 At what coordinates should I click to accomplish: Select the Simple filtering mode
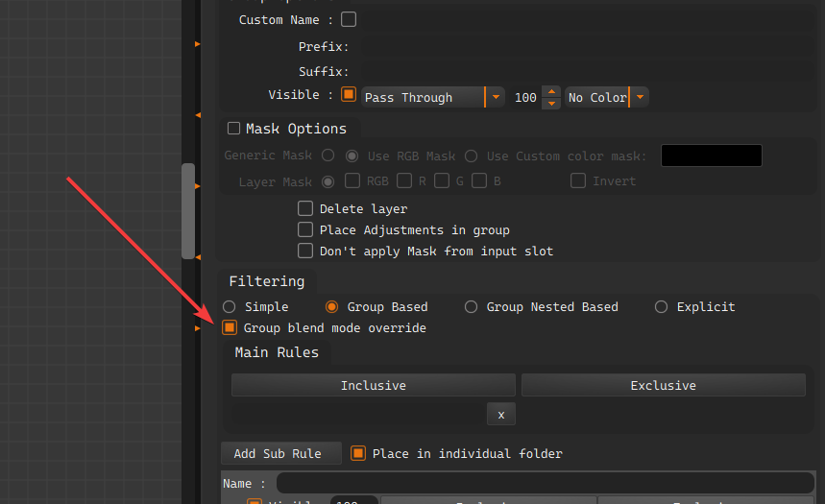pos(230,307)
